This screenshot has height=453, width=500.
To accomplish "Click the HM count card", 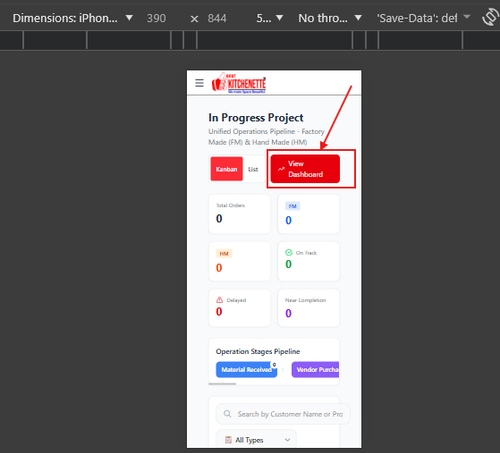I will click(239, 262).
